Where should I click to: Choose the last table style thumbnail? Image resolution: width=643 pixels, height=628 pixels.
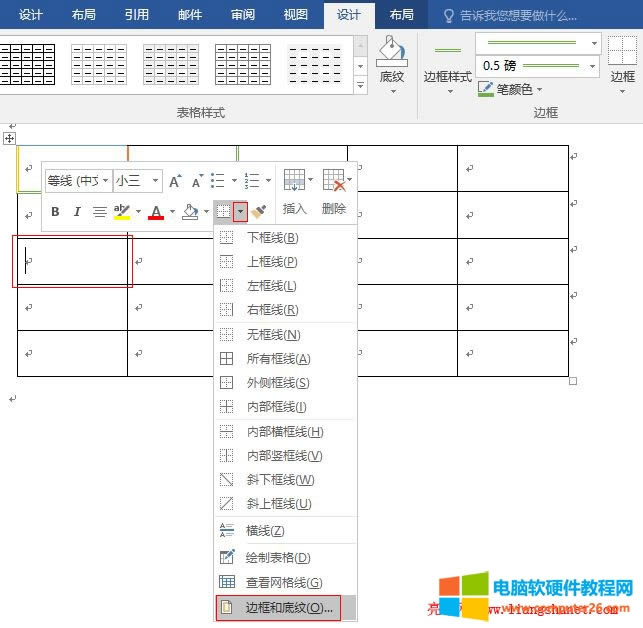[315, 64]
